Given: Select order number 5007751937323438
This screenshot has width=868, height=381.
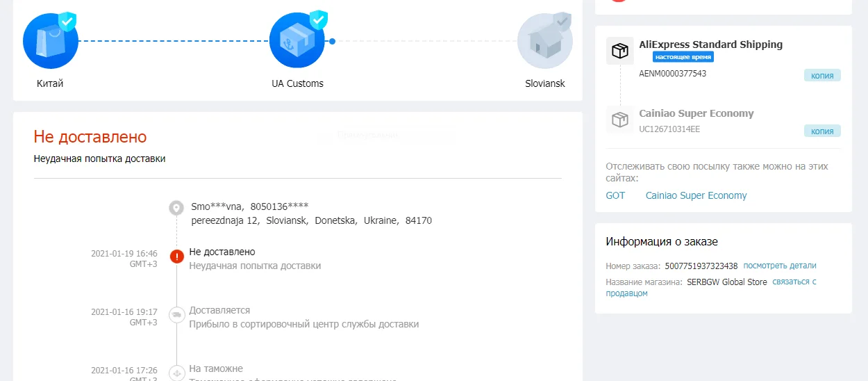Looking at the screenshot, I should 701,266.
